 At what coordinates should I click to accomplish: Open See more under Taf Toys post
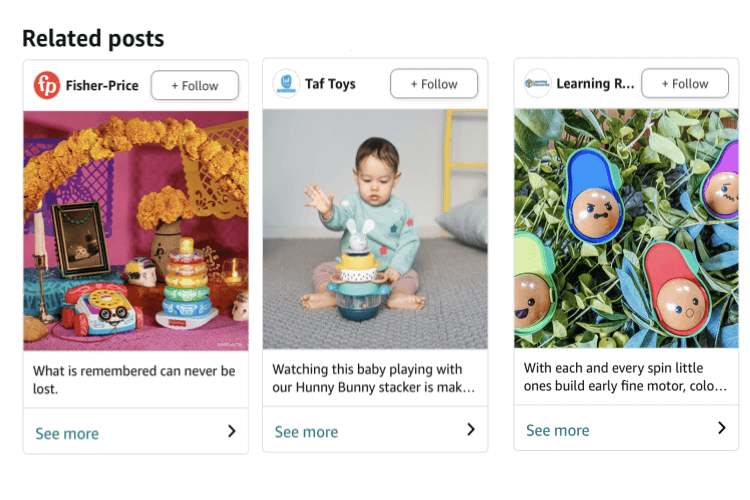[x=306, y=432]
